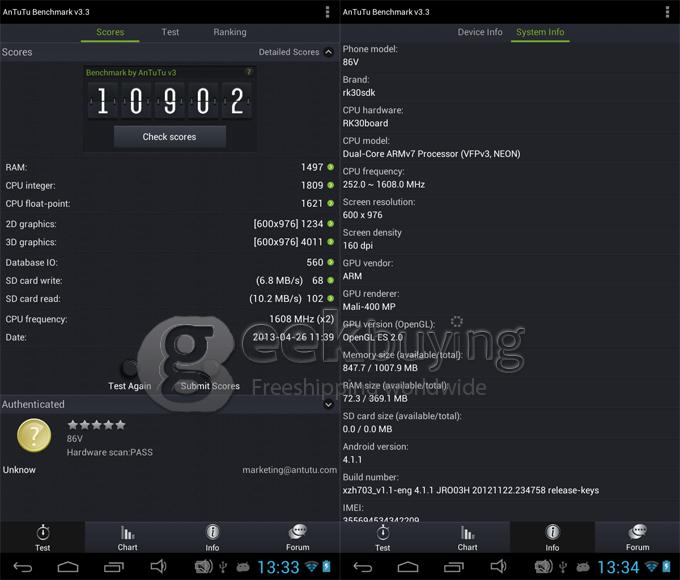Click the benchmark help question mark icon
This screenshot has height=580, width=680.
pyautogui.click(x=249, y=72)
